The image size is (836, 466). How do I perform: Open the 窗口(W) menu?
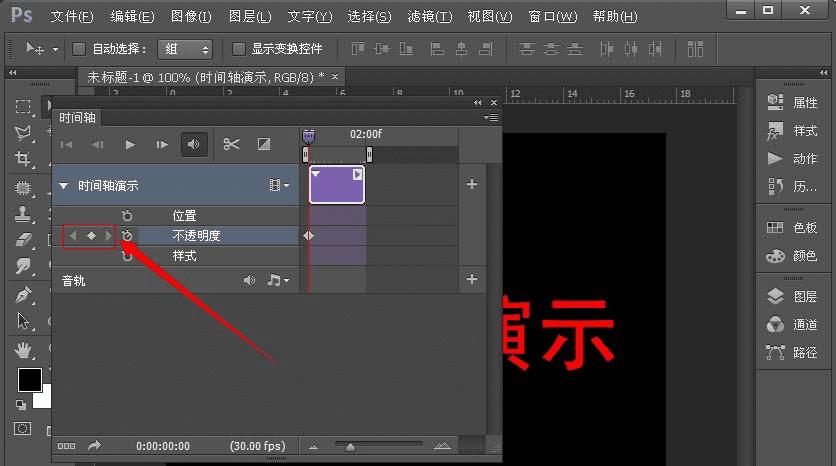coord(552,17)
